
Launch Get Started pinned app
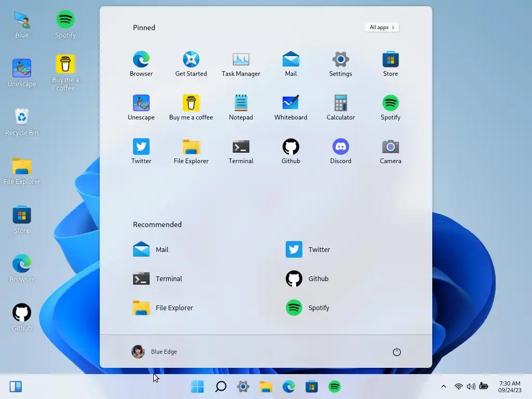coord(191,64)
